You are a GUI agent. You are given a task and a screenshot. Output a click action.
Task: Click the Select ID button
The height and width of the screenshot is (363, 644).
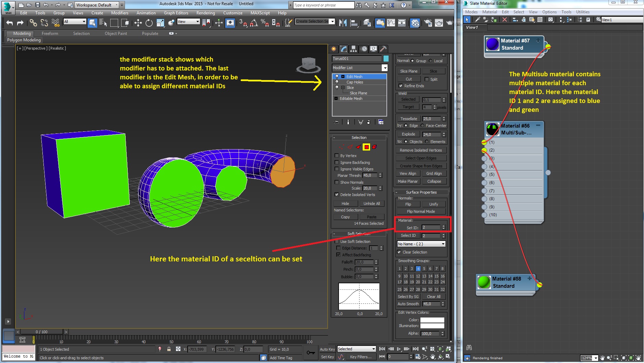tap(408, 235)
